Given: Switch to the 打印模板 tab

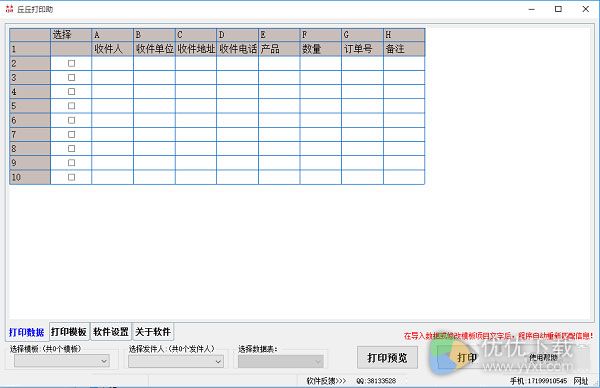Looking at the screenshot, I should [x=69, y=332].
